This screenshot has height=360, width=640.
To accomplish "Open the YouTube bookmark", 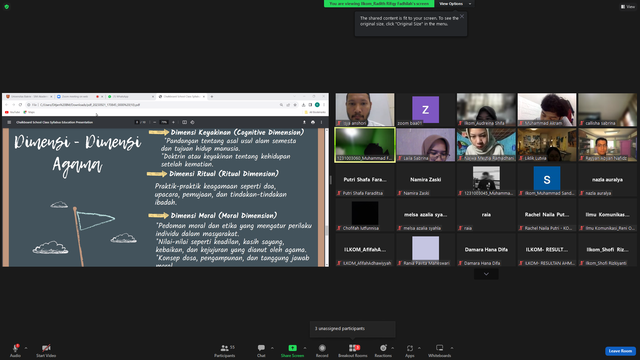I will tap(12, 112).
